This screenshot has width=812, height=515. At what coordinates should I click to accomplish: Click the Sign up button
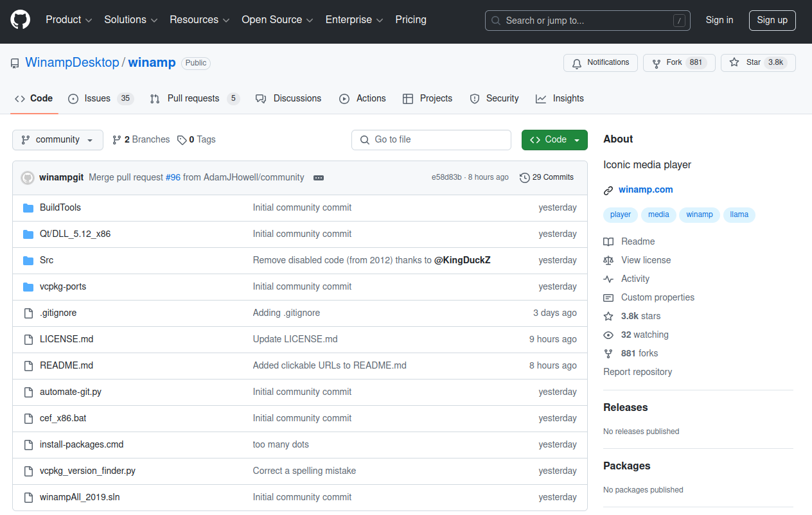772,20
